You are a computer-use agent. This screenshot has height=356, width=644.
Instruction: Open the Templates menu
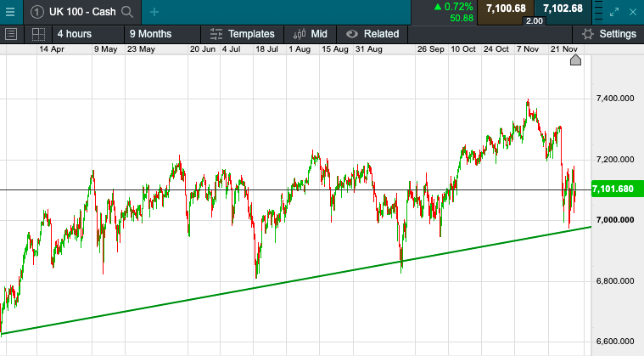point(243,34)
